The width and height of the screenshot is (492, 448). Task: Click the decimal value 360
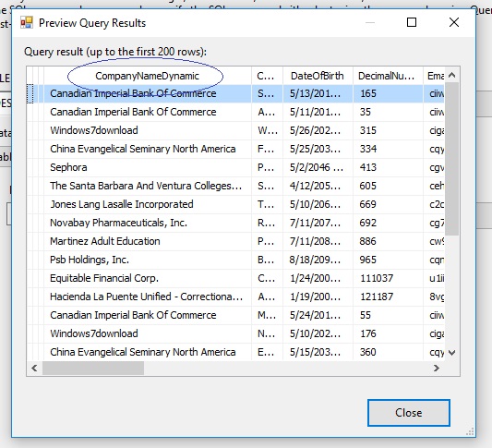click(388, 352)
